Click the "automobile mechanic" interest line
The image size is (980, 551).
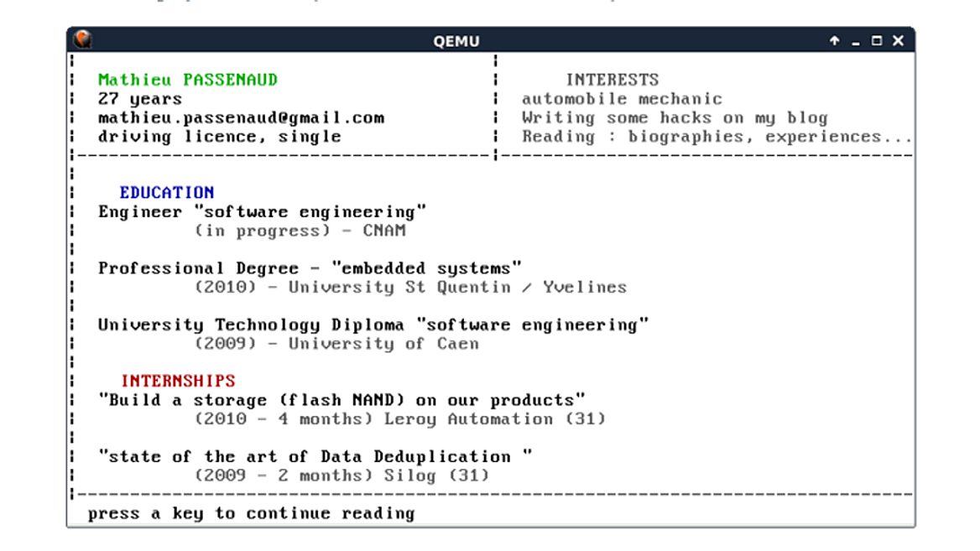click(x=622, y=99)
